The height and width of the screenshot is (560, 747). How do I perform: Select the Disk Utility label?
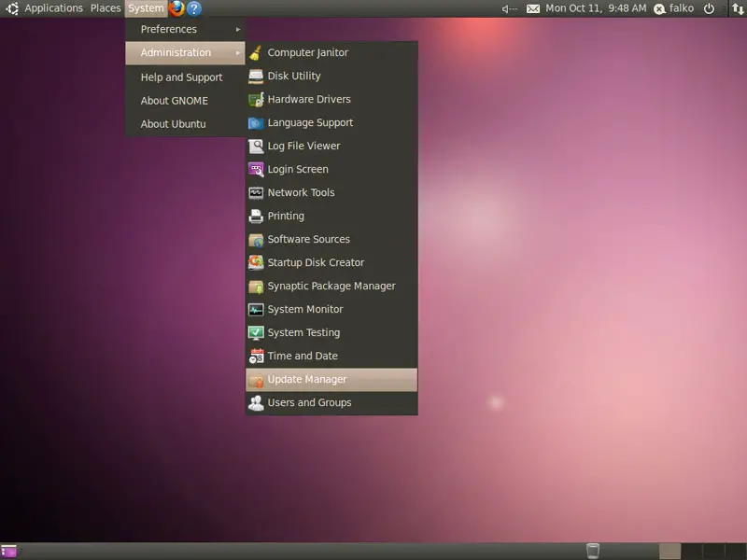point(294,76)
